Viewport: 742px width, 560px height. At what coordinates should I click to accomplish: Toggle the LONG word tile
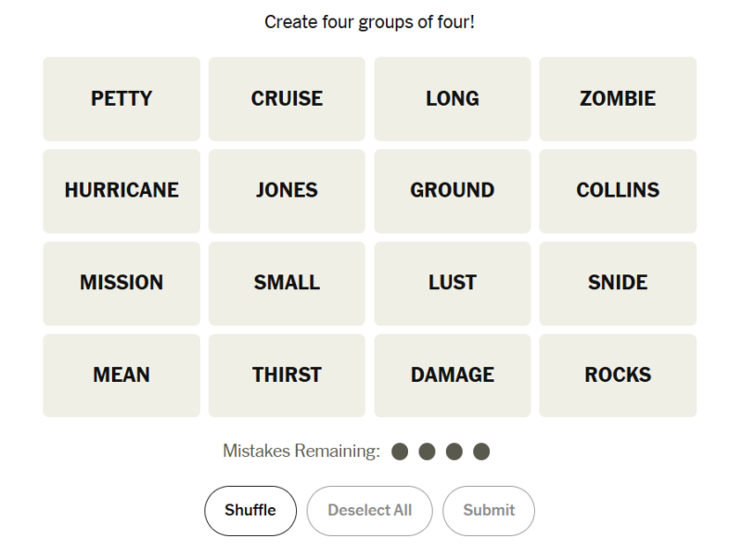click(453, 98)
